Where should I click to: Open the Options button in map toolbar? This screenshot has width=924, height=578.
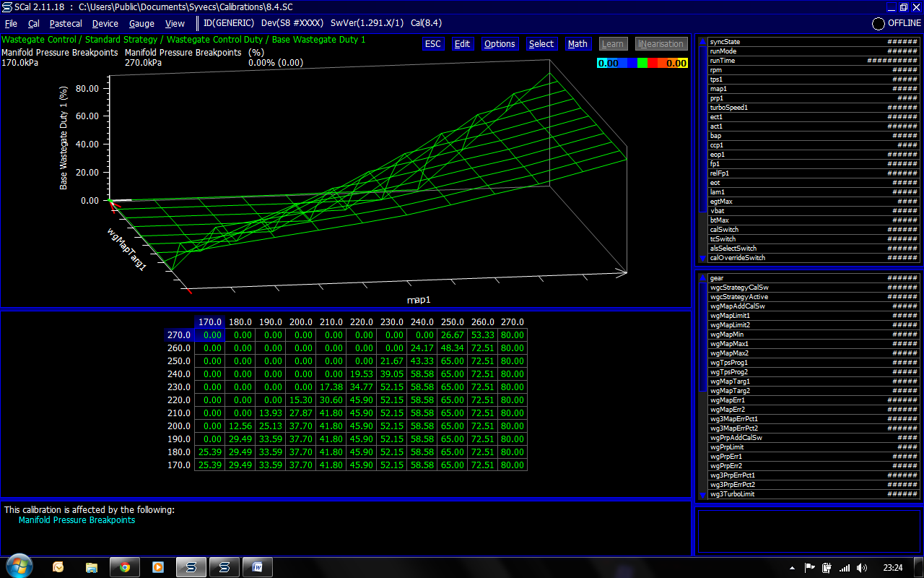pos(500,44)
